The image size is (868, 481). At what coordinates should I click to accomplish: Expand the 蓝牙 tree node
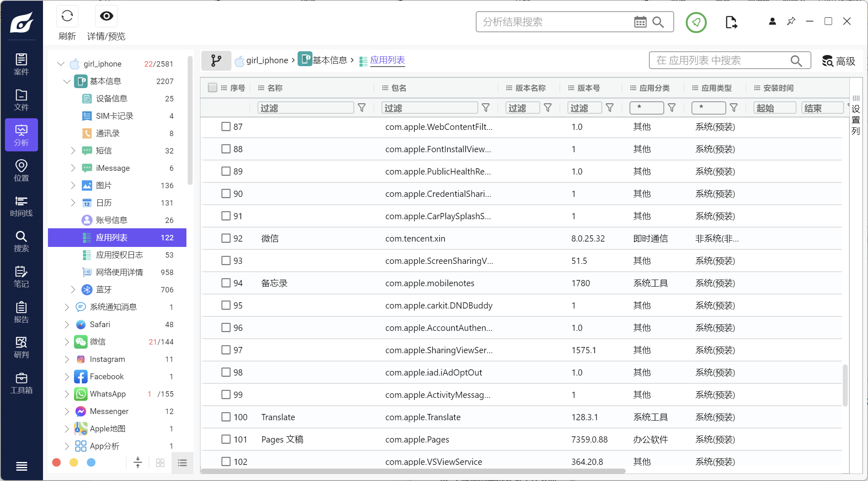(x=73, y=290)
